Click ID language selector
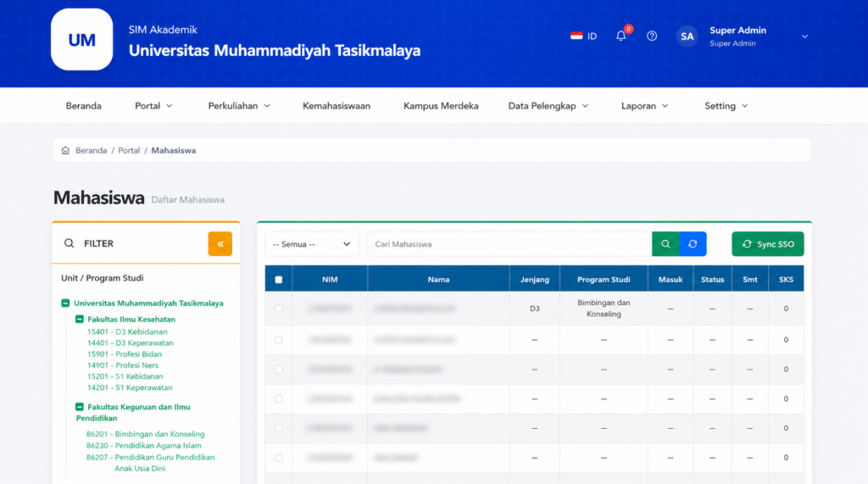Image resolution: width=868 pixels, height=484 pixels. coord(592,36)
